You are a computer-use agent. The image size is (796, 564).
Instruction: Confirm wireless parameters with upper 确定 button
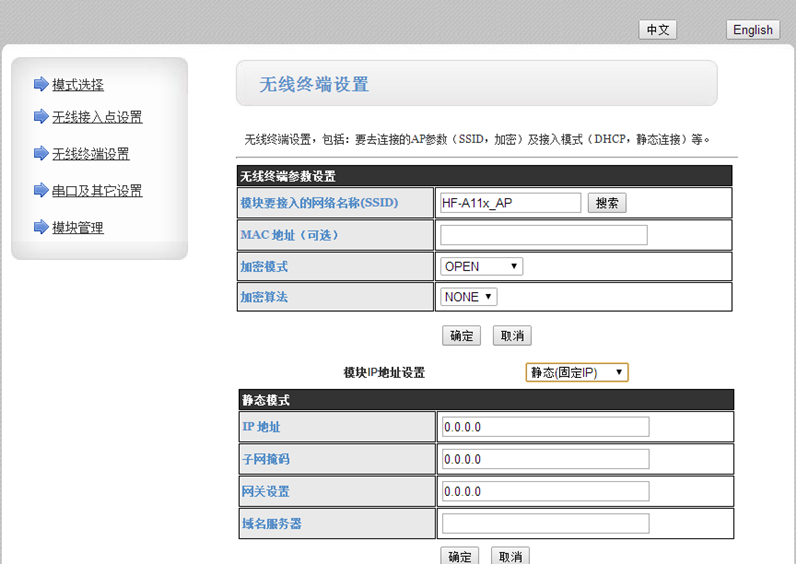[461, 336]
